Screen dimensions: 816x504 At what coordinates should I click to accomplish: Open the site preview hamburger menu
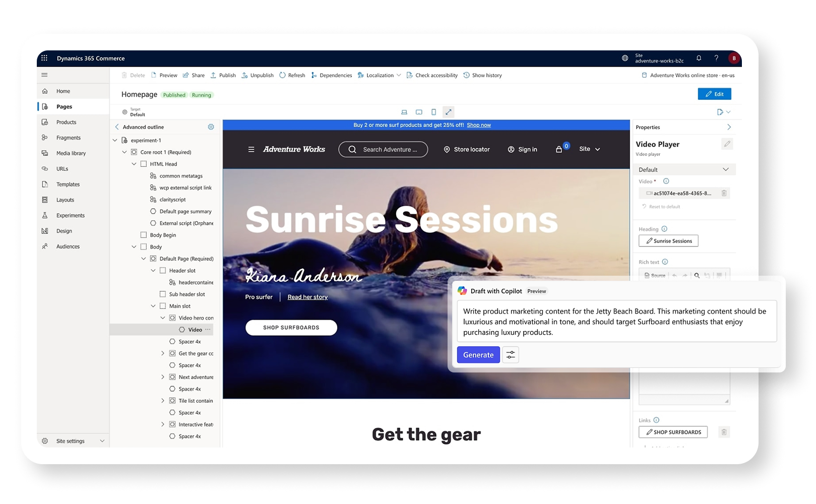tap(251, 149)
